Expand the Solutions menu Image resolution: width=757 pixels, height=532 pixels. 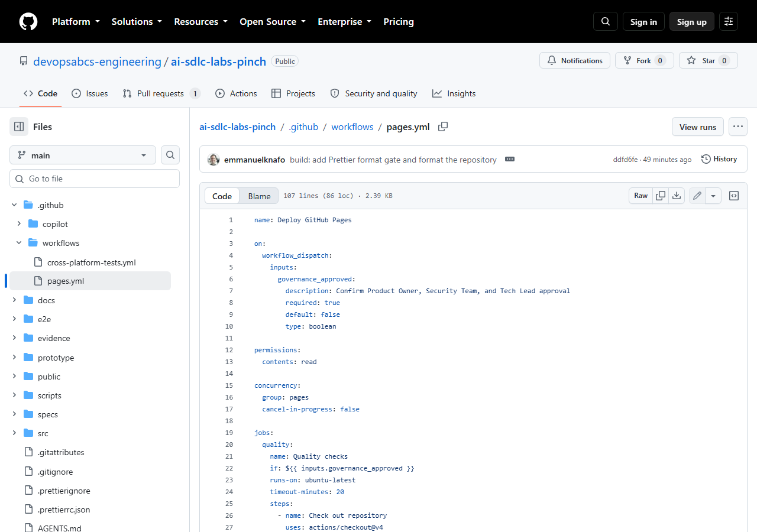pos(137,21)
